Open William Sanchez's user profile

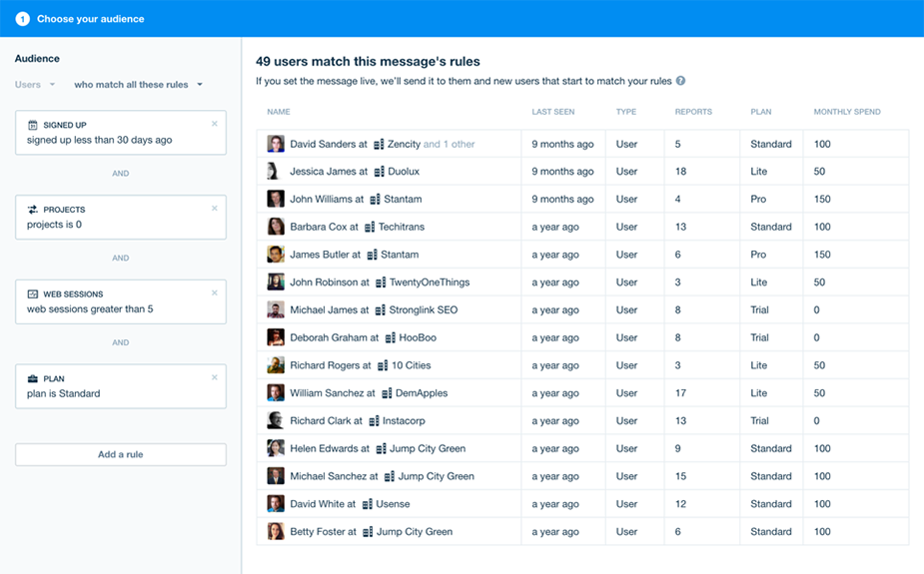click(327, 392)
